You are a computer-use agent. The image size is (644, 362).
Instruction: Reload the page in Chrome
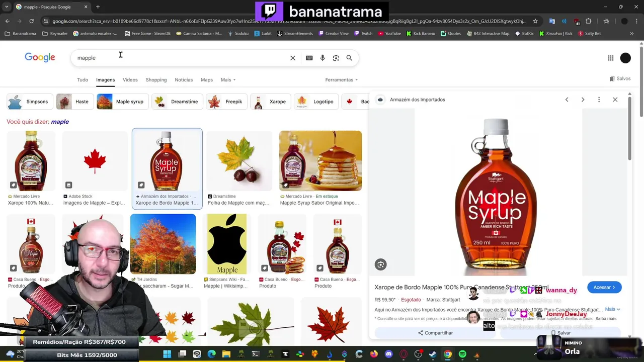coord(31,21)
